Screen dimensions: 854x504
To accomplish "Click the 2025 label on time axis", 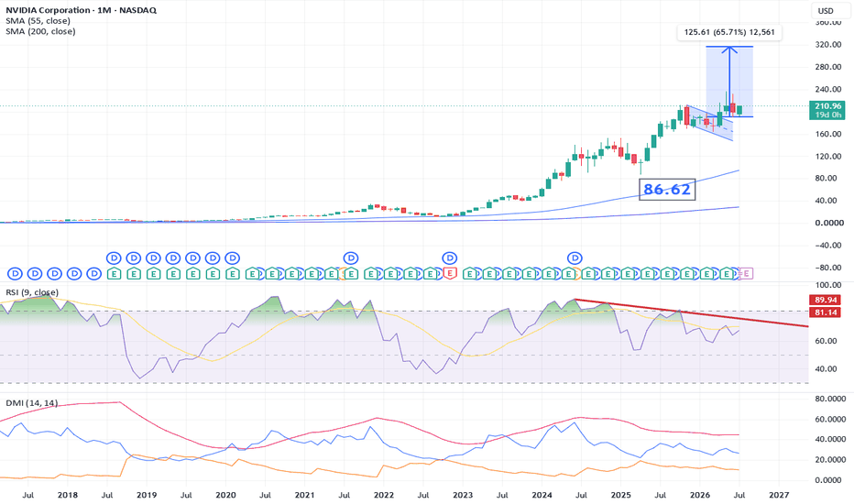I will point(621,495).
